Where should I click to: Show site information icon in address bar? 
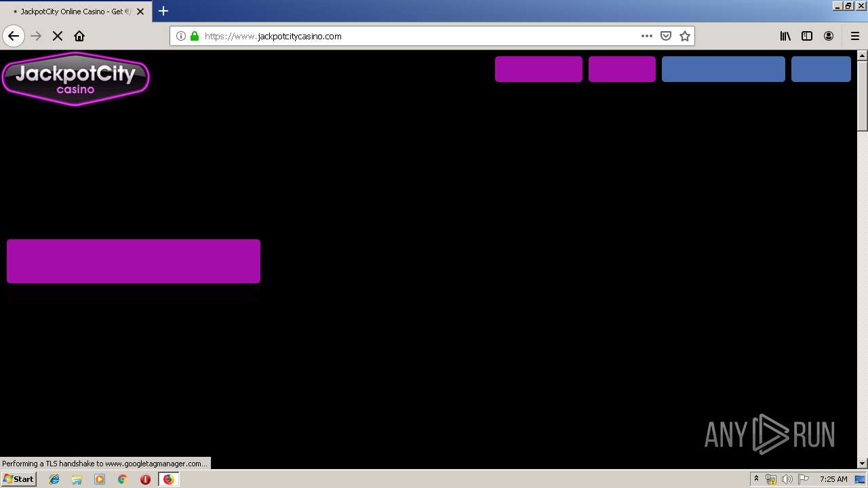[181, 36]
